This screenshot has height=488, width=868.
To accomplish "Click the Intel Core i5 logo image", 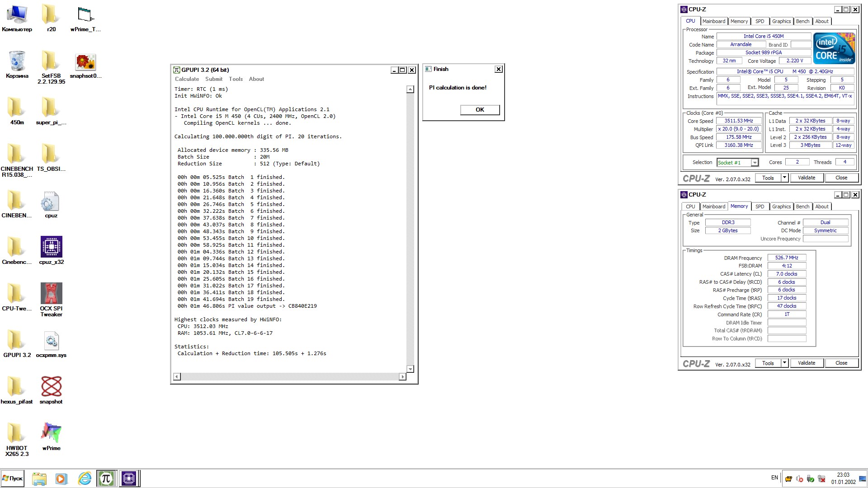I will (x=834, y=48).
